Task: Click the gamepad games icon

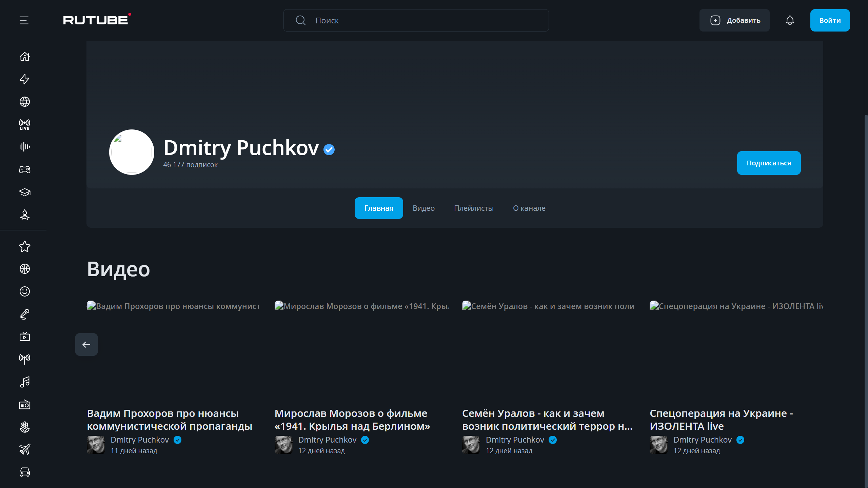Action: [24, 169]
